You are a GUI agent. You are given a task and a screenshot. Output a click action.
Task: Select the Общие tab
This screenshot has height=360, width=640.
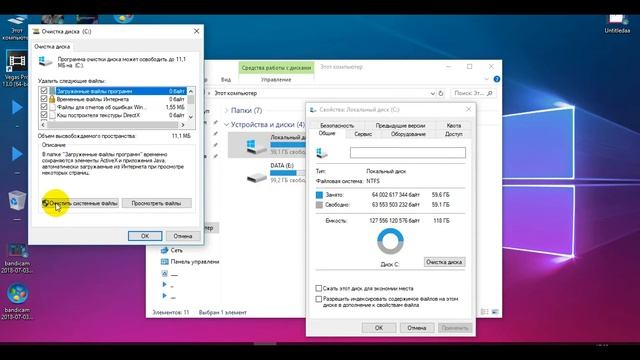pos(327,133)
